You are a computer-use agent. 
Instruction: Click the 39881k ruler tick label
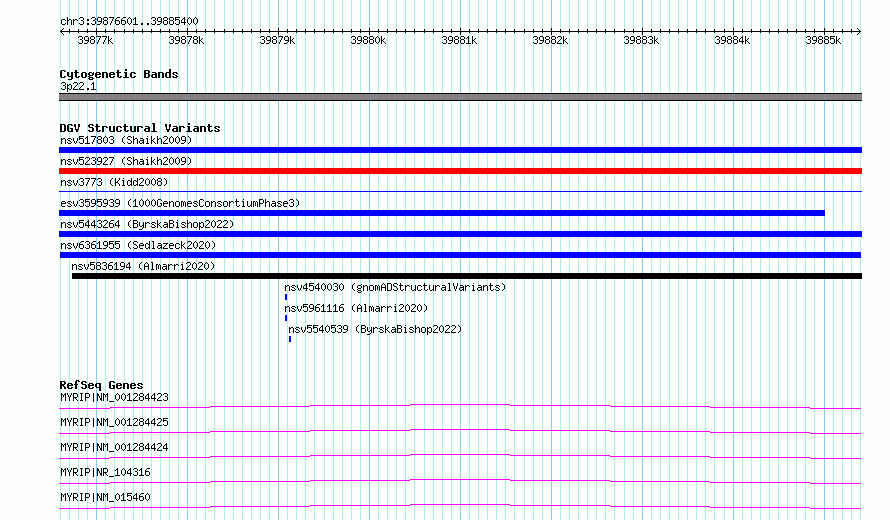[459, 40]
